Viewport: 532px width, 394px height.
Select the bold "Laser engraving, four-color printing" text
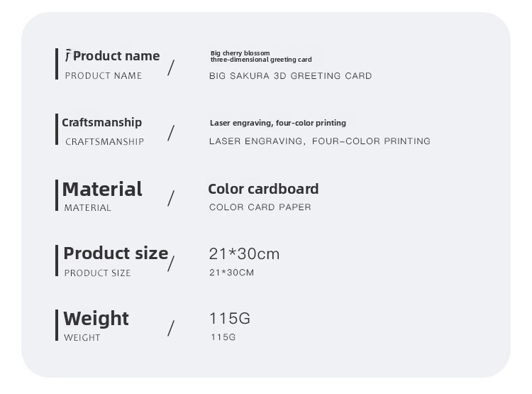tap(277, 123)
